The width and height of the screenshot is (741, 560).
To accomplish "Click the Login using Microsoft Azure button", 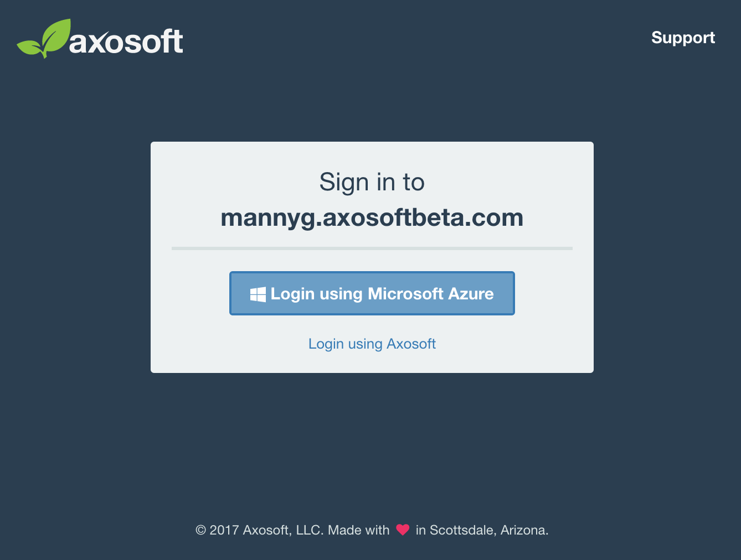I will [372, 294].
